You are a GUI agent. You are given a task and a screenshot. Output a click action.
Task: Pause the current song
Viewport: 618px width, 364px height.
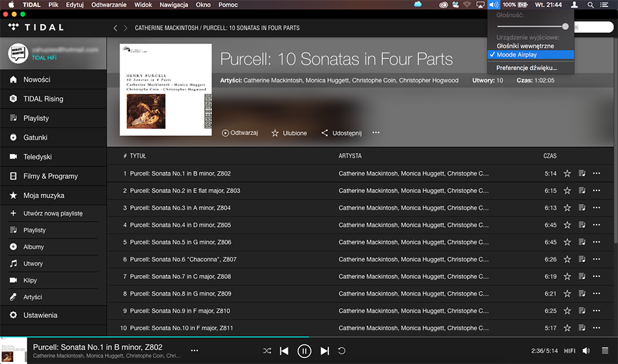point(304,350)
